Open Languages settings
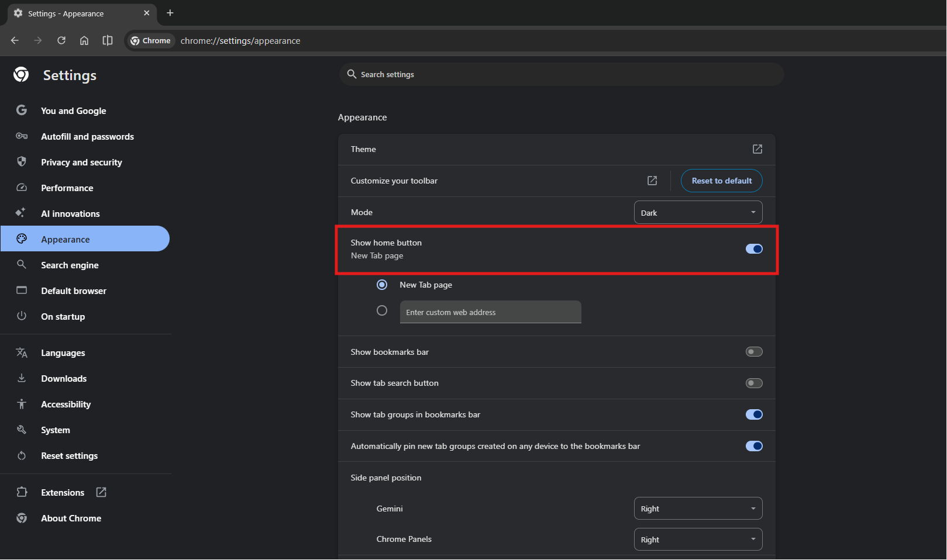947x560 pixels. click(63, 353)
